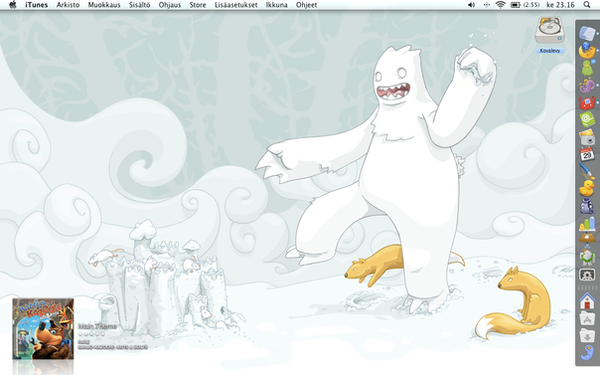Viewport: 600px width, 375px height.
Task: Open the Downloads folder stack in dock
Action: (x=587, y=336)
